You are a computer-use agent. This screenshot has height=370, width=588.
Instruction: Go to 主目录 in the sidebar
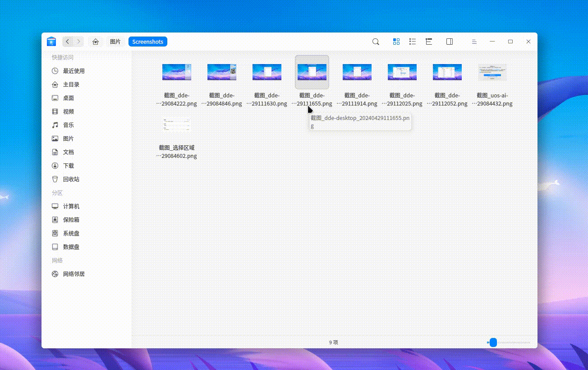pos(87,84)
